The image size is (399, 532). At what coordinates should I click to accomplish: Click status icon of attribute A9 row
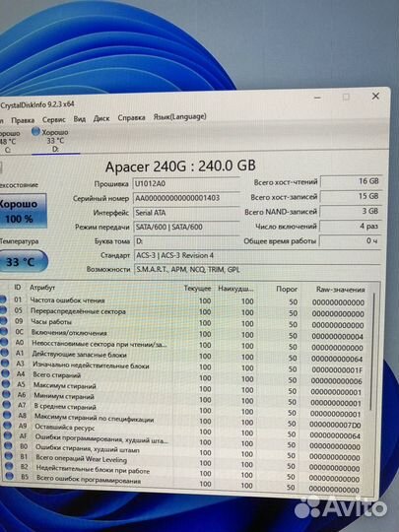pos(8,426)
